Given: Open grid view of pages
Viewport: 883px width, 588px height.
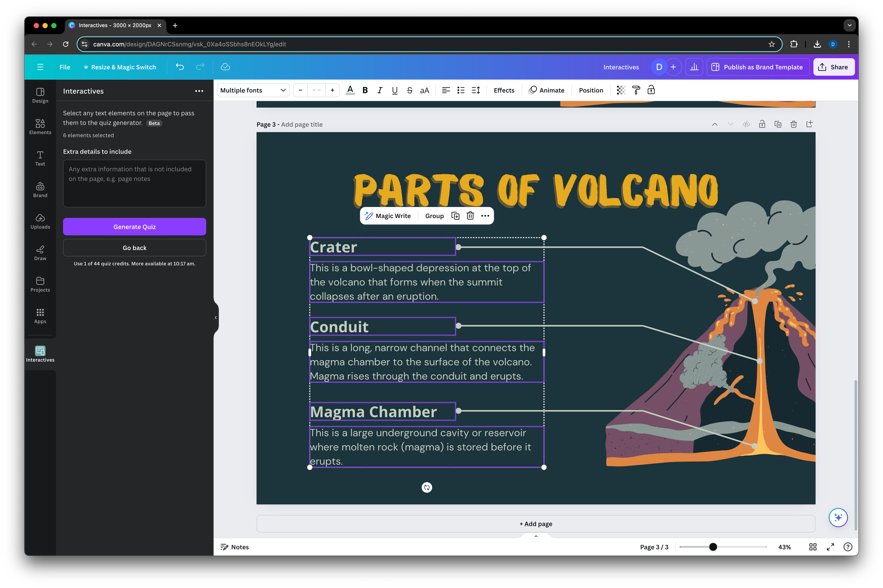Looking at the screenshot, I should pos(813,547).
